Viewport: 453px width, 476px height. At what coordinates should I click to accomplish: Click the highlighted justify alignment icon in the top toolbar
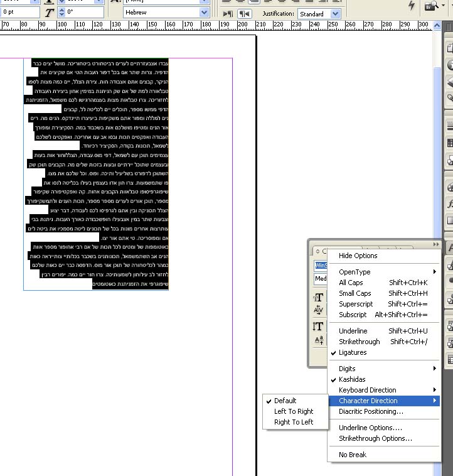click(x=253, y=1)
